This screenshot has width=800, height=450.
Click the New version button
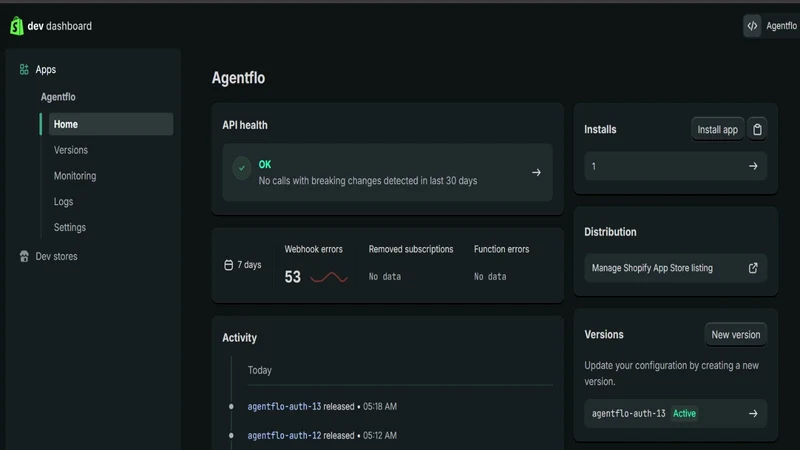(736, 335)
